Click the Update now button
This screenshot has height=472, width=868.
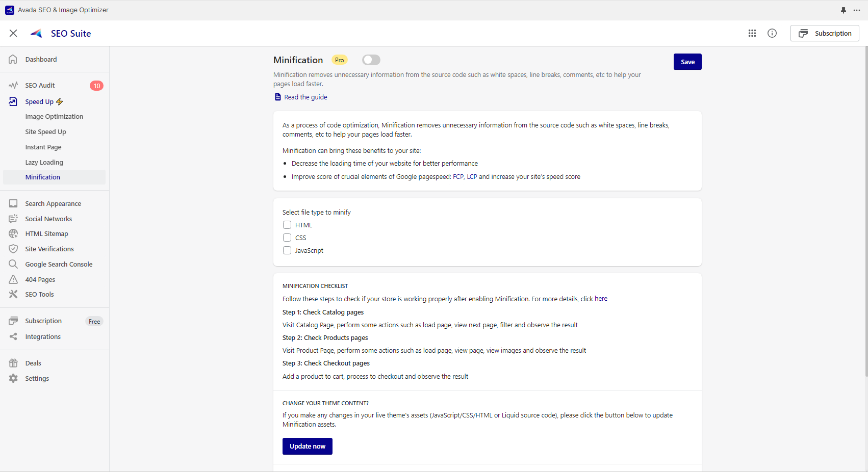(308, 446)
